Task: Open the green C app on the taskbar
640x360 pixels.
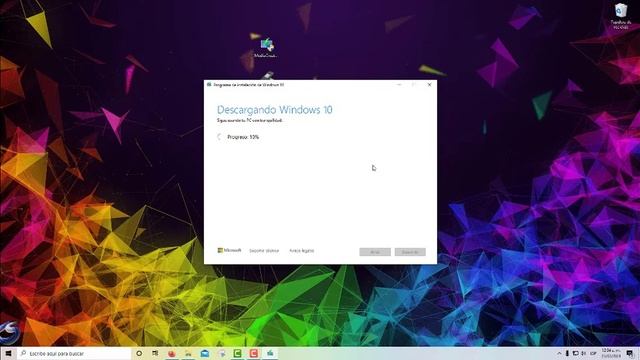Action: (x=238, y=353)
